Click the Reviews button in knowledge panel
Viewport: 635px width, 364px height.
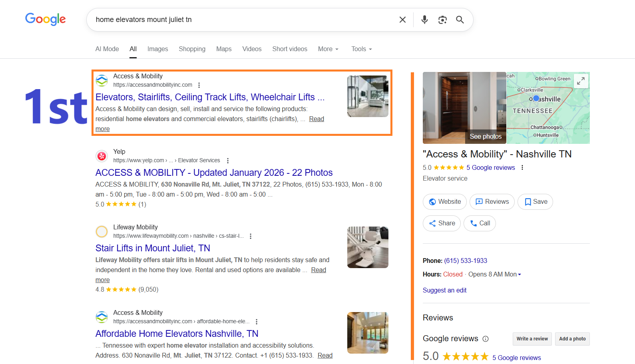(x=492, y=202)
